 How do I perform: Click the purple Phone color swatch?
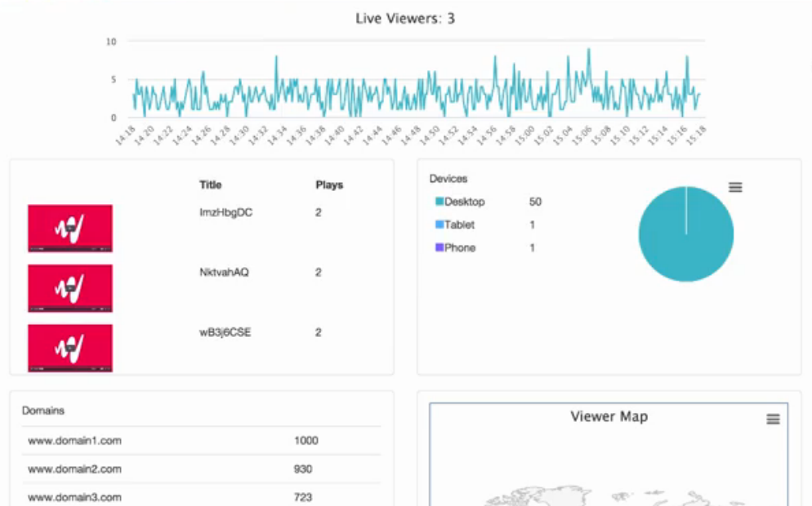point(439,247)
